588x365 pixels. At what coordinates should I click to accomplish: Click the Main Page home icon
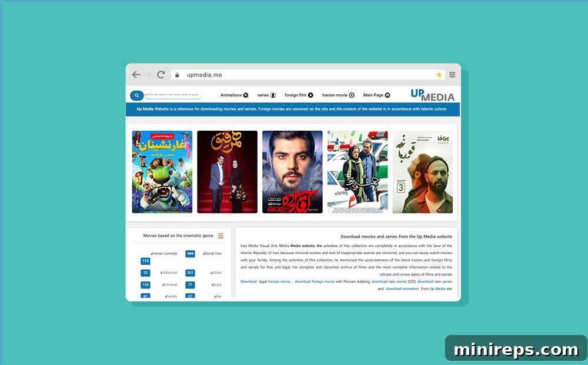387,95
